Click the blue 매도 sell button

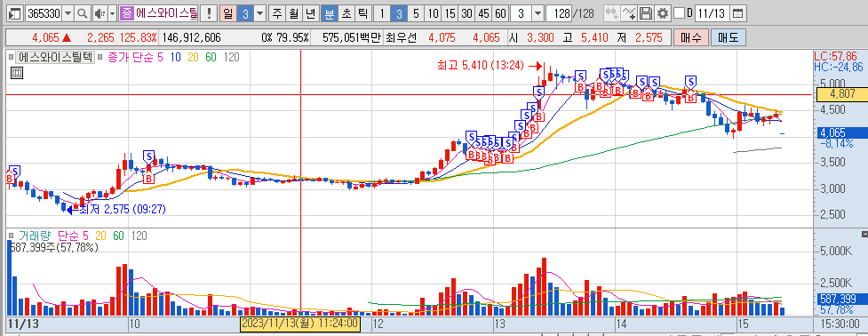click(728, 37)
